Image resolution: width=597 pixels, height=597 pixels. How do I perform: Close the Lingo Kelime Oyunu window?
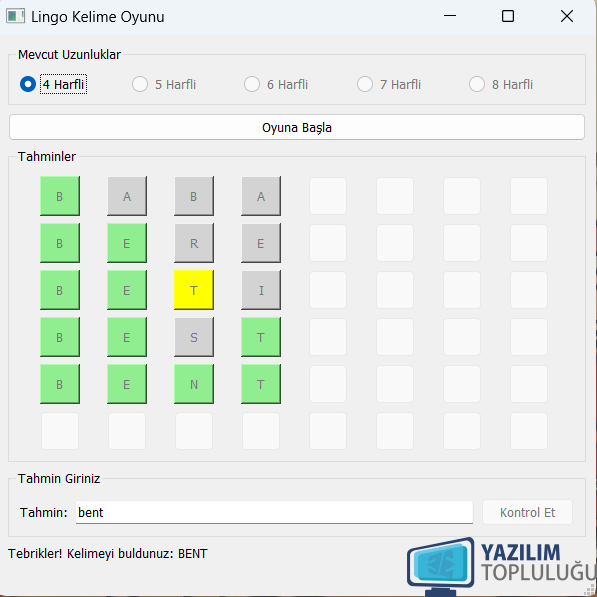[567, 16]
